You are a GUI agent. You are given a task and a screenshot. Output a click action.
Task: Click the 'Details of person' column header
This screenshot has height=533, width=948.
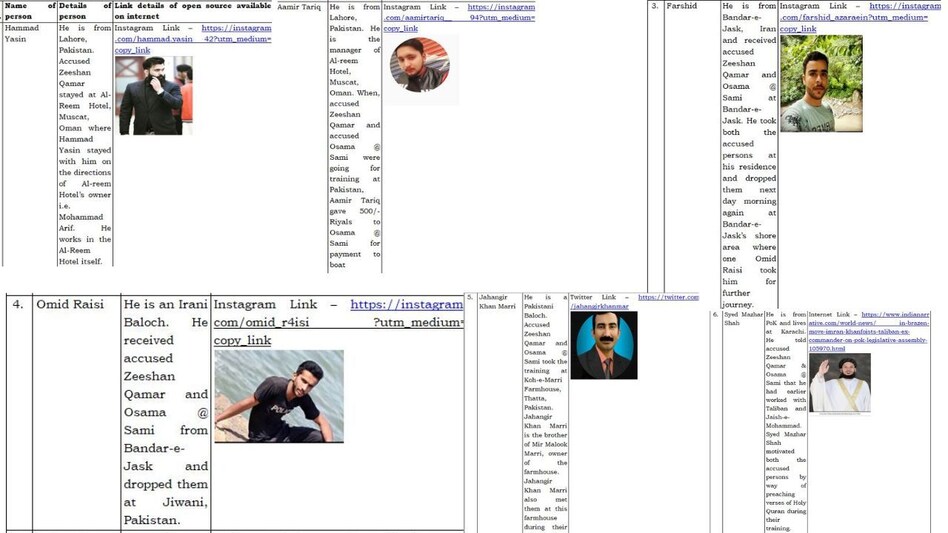tap(84, 11)
